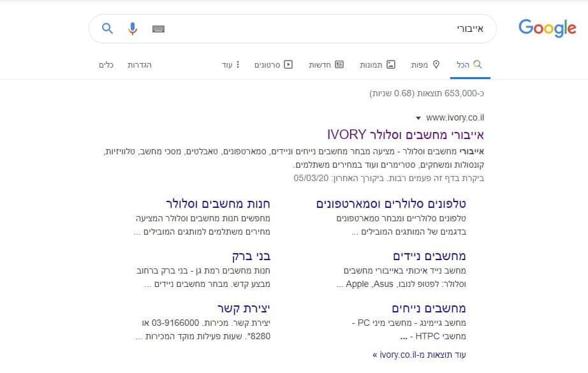
Task: Open sitelink טלפונים סלולרים וסמארטפונים
Action: (x=391, y=203)
